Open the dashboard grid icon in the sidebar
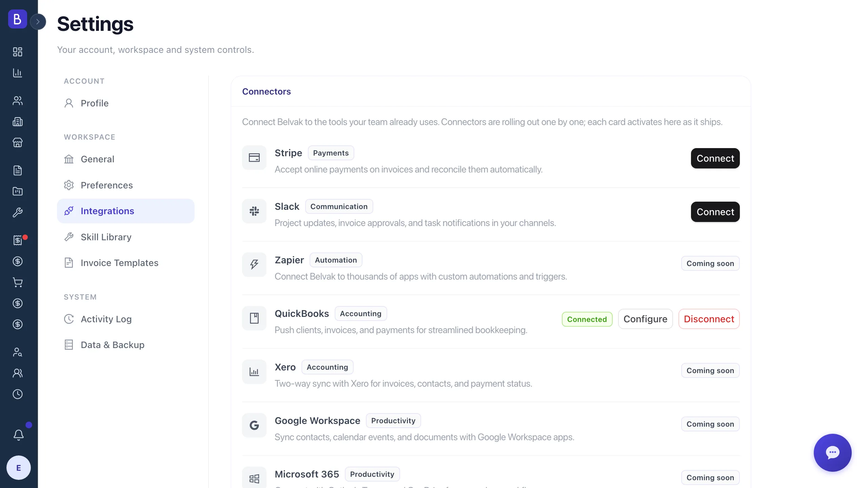868x488 pixels. [18, 52]
